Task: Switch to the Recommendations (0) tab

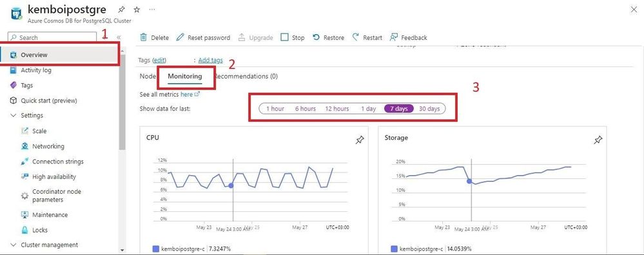Action: coord(246,76)
